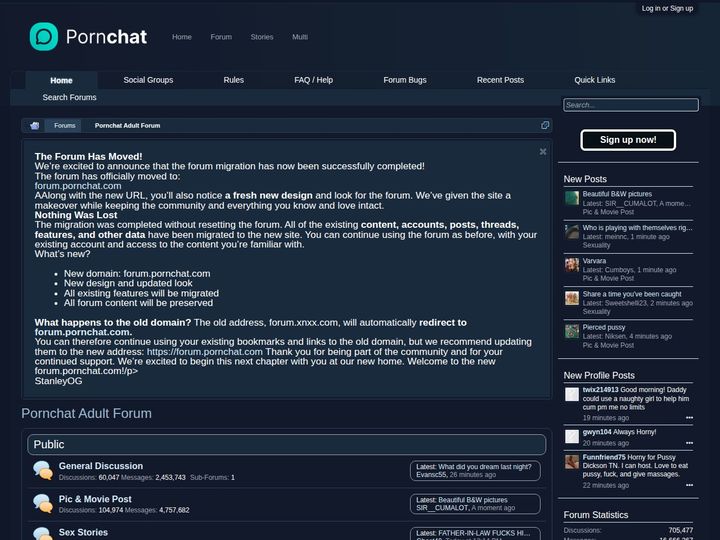Open Sexuality category under Share a time post
This screenshot has width=720, height=540.
[x=596, y=311]
